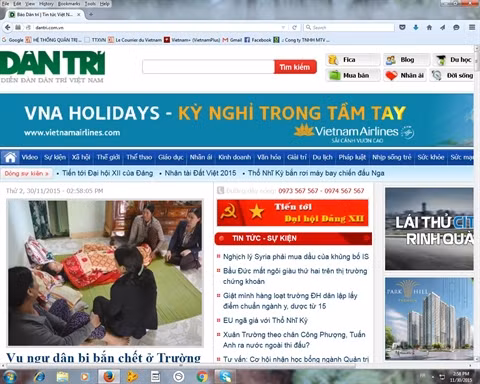Open the Edit menu
480x384 pixels.
(17, 4)
